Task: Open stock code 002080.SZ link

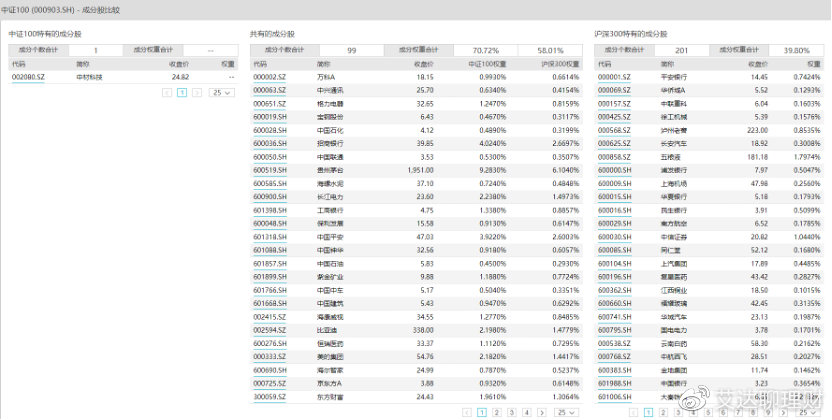Action: (28, 76)
